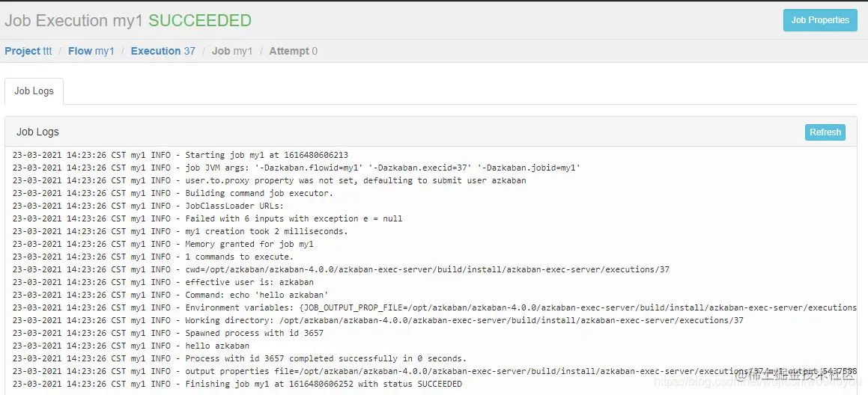Image resolution: width=868 pixels, height=395 pixels.
Task: Click the Job my1 breadcrumb item
Action: 232,51
